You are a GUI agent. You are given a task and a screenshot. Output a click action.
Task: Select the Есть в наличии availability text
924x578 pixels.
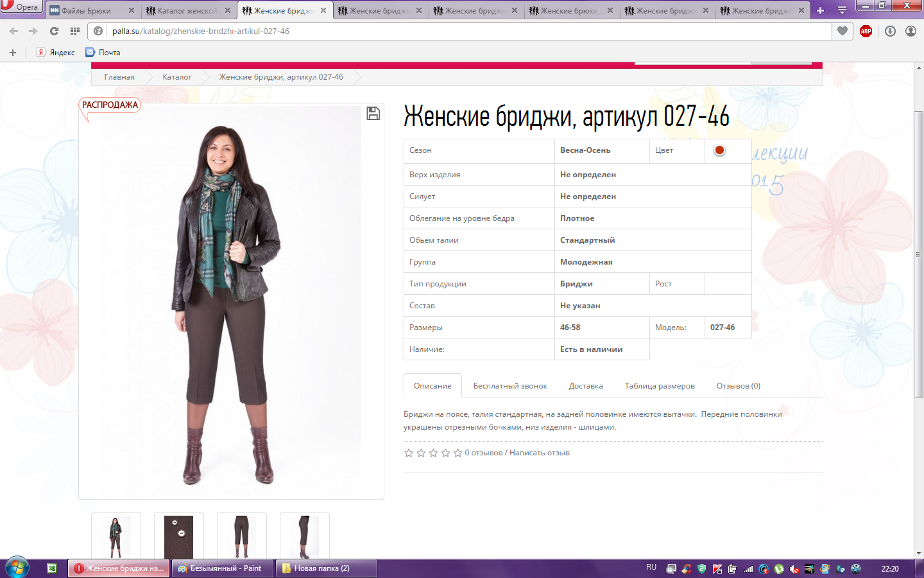coord(591,349)
